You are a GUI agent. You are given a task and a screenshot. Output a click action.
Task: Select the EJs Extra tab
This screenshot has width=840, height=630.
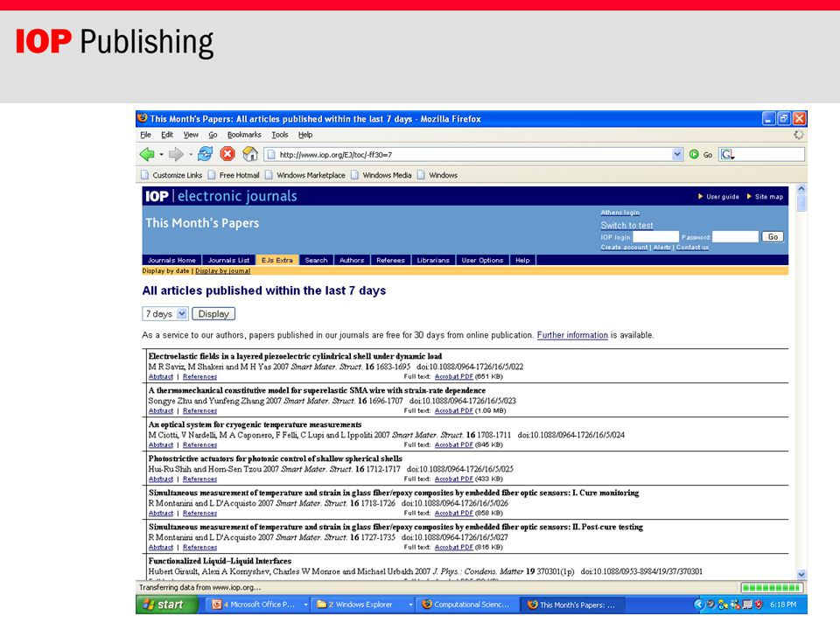click(x=277, y=261)
